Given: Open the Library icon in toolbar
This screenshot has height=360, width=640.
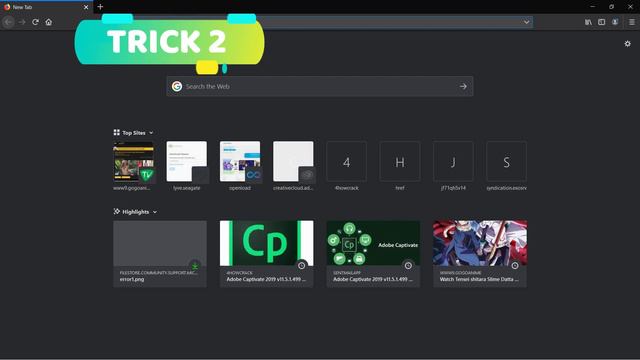Looking at the screenshot, I should point(588,22).
